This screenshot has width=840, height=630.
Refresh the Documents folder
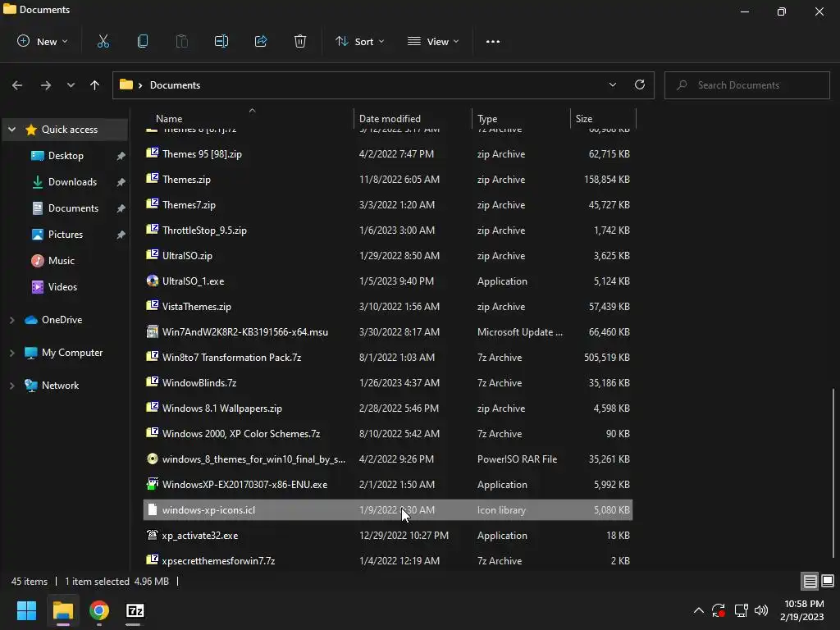[640, 84]
